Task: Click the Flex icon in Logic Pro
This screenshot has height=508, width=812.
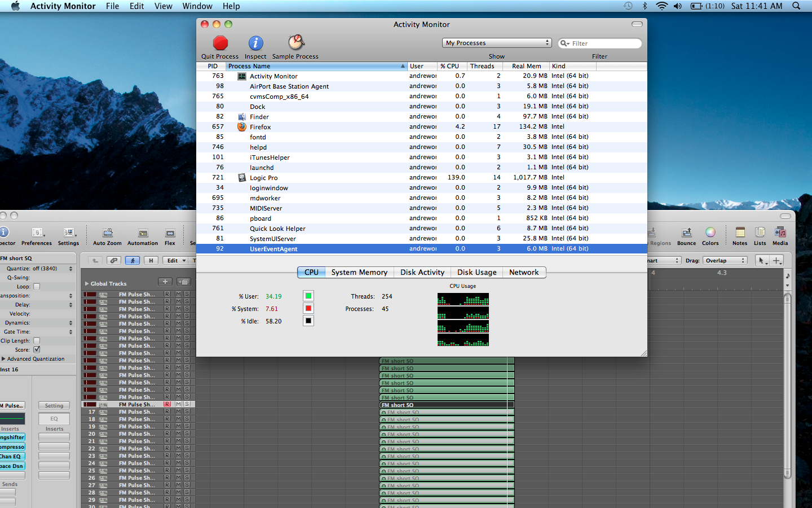Action: tap(170, 233)
